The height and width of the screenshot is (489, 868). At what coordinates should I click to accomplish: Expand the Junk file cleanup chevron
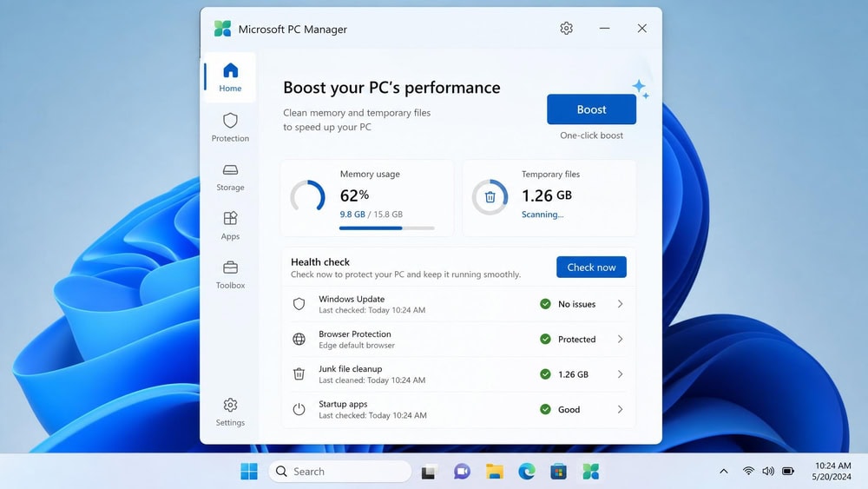(620, 374)
